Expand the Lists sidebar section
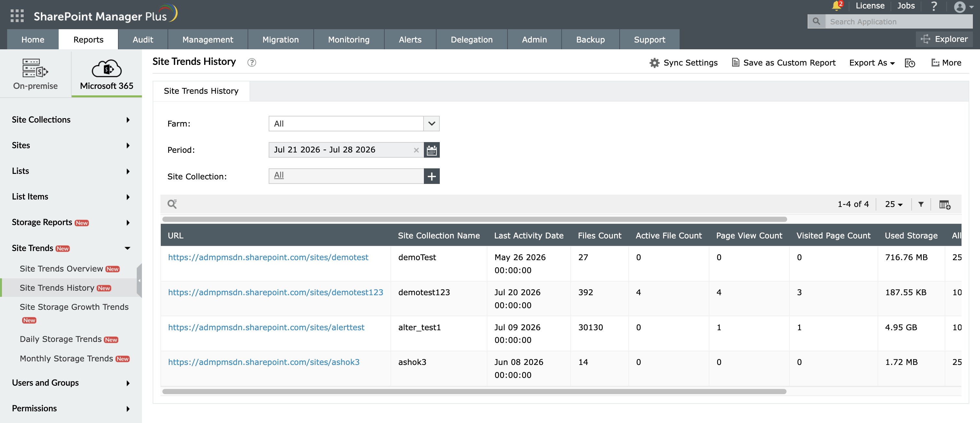The height and width of the screenshot is (423, 980). (71, 171)
